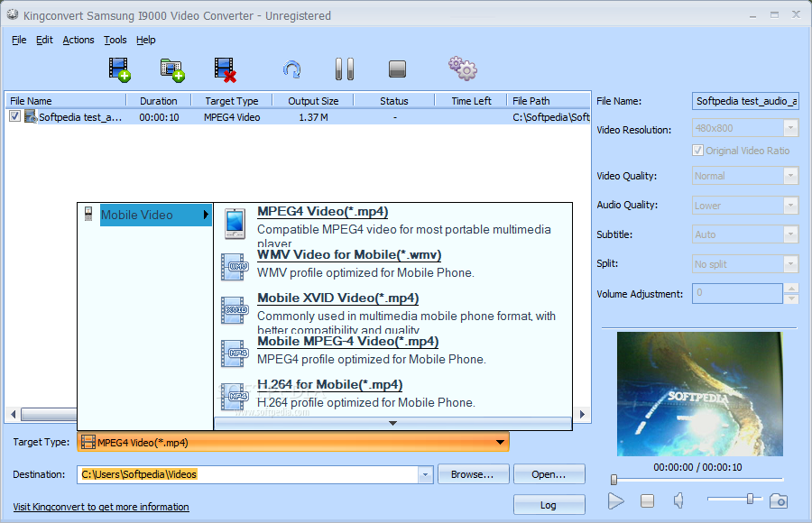Take a snapshot with the camera icon
This screenshot has height=523, width=812.
(x=779, y=500)
